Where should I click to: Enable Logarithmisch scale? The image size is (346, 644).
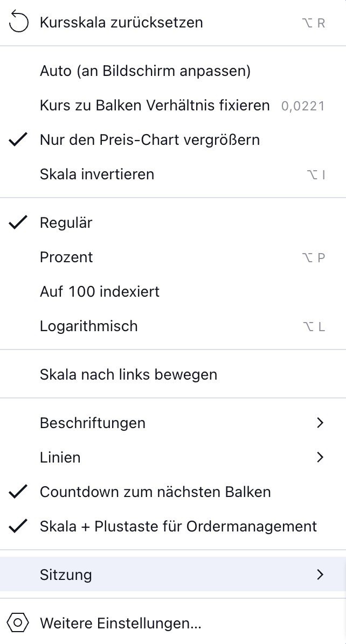(89, 326)
